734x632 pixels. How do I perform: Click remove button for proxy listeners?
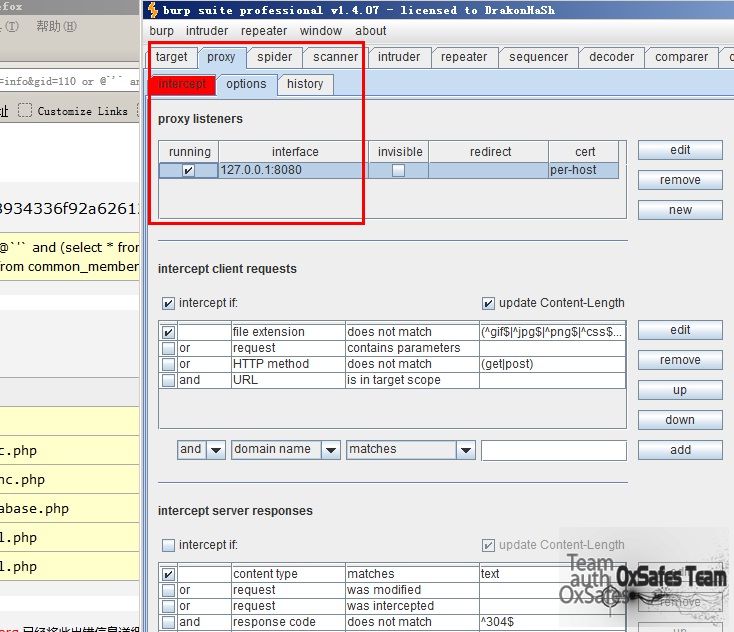[680, 180]
